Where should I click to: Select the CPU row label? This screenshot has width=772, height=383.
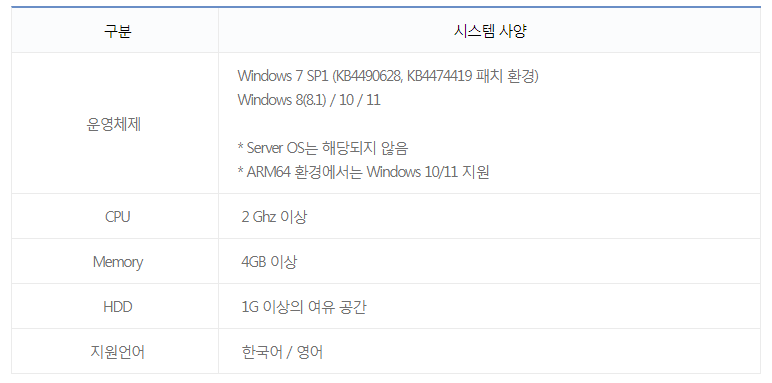pos(117,217)
